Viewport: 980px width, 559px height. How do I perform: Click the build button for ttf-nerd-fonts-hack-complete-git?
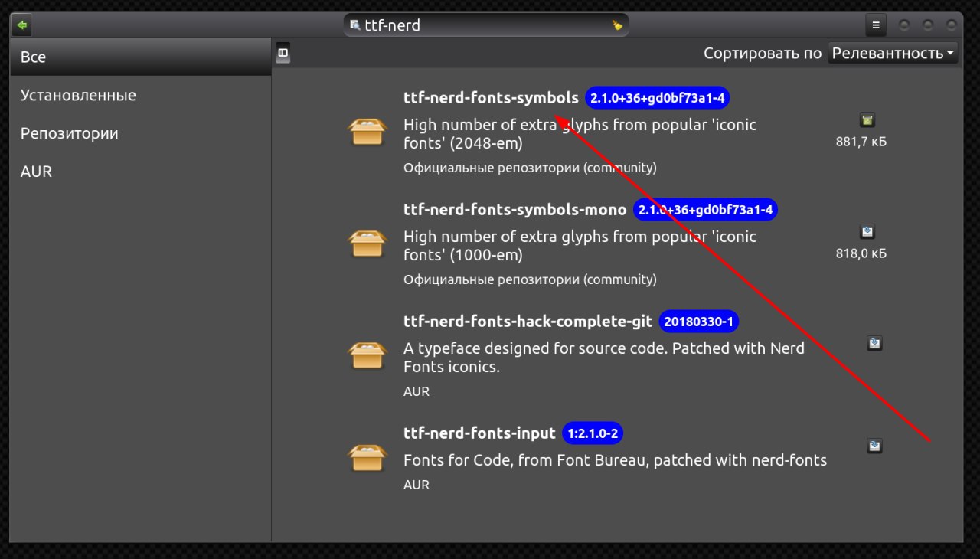click(875, 344)
